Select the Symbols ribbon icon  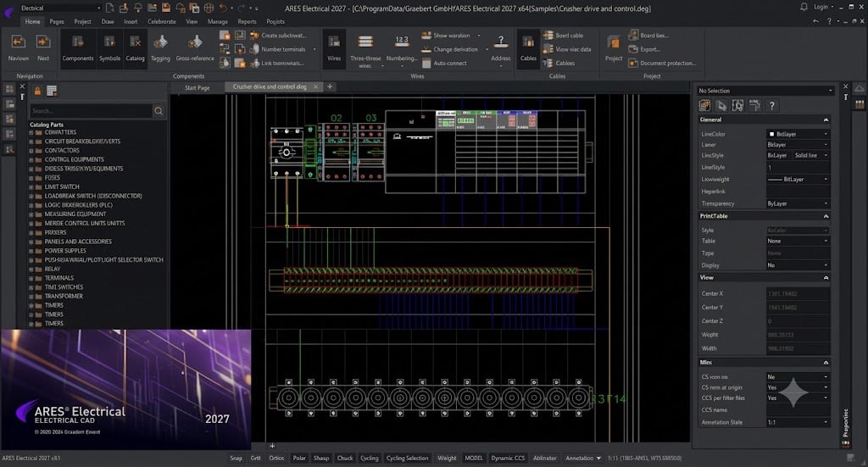[109, 47]
